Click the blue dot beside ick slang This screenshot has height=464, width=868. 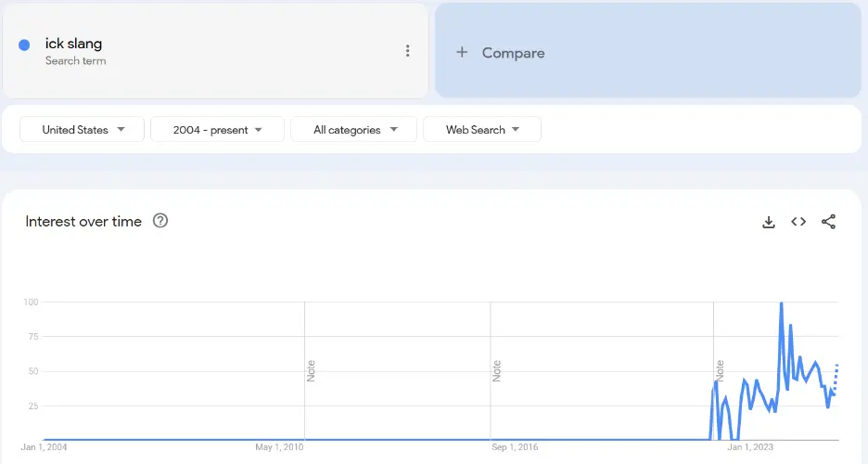click(x=24, y=45)
